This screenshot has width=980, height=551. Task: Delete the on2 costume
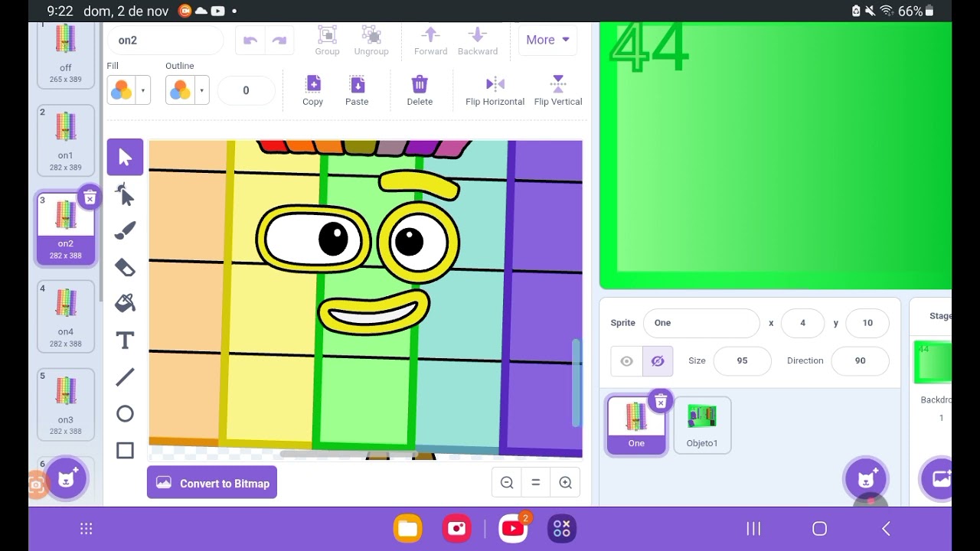pos(90,199)
